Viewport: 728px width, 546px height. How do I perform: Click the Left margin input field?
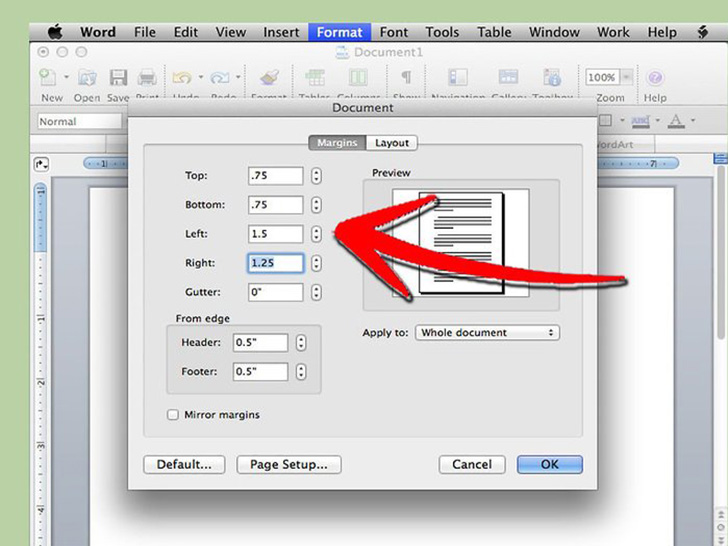(276, 234)
